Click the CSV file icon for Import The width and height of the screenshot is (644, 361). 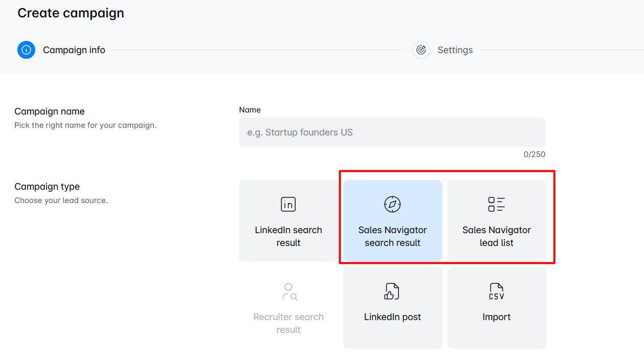(x=496, y=291)
